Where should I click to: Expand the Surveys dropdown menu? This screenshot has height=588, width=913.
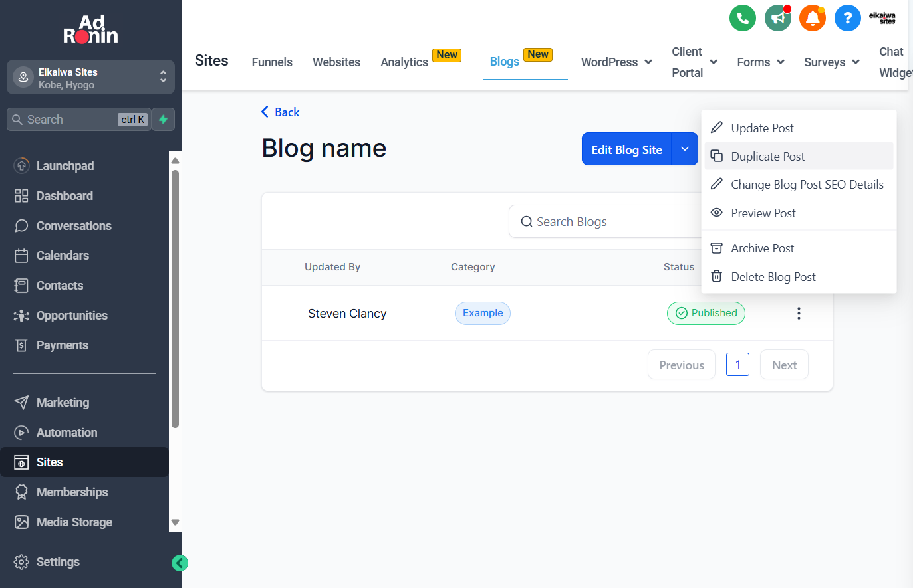coord(832,62)
